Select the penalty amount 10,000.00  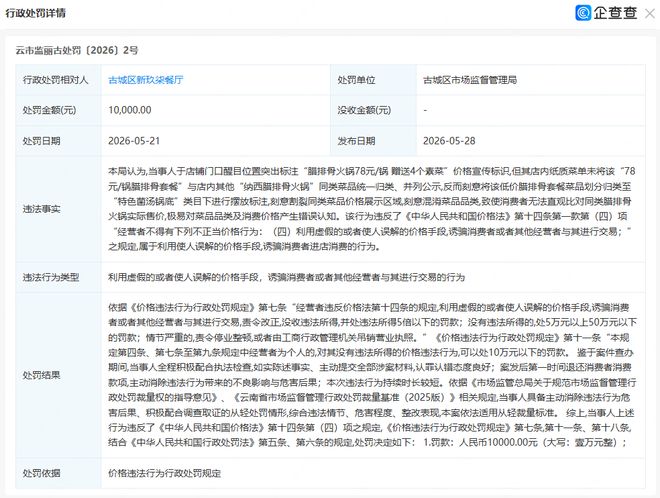[130, 110]
